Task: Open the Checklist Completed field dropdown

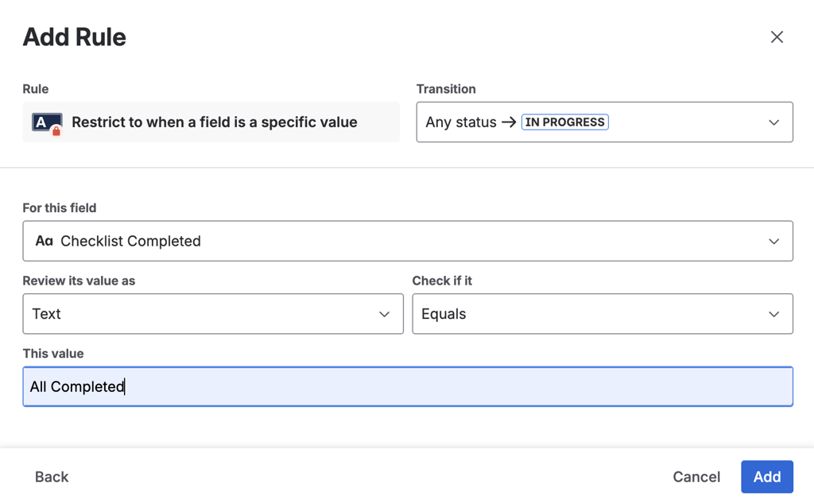Action: (407, 240)
